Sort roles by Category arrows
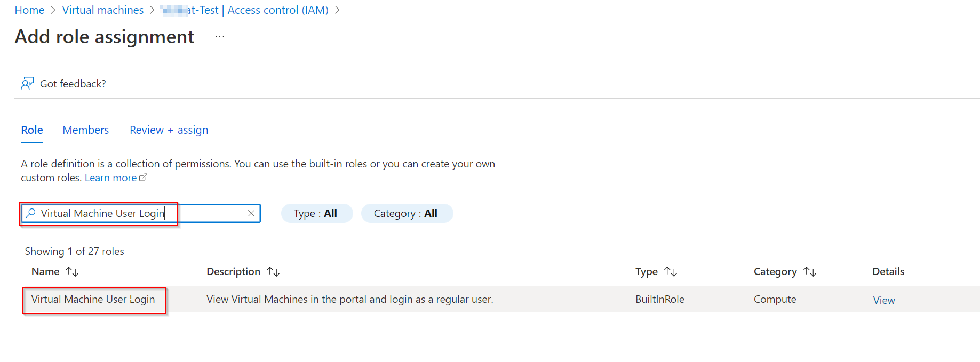 click(x=810, y=272)
